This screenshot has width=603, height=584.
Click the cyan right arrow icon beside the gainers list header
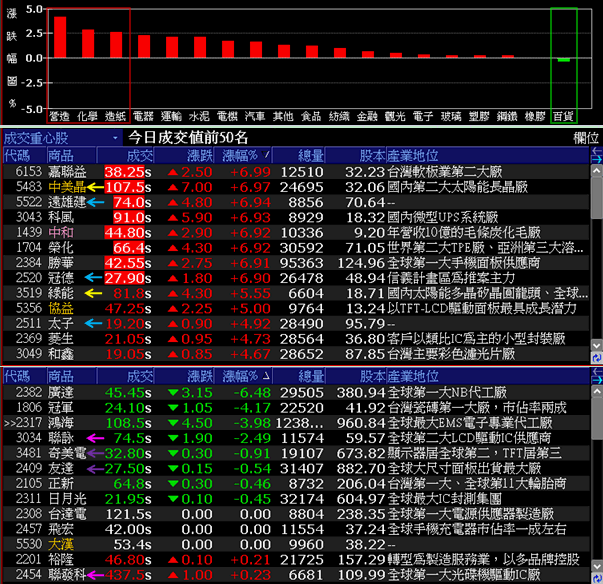pos(596,159)
